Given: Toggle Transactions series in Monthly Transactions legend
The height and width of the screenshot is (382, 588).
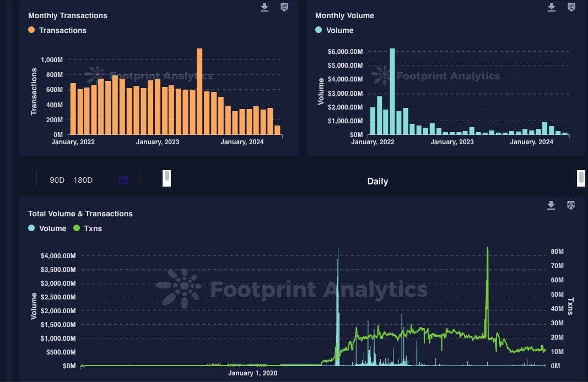Looking at the screenshot, I should 57,30.
